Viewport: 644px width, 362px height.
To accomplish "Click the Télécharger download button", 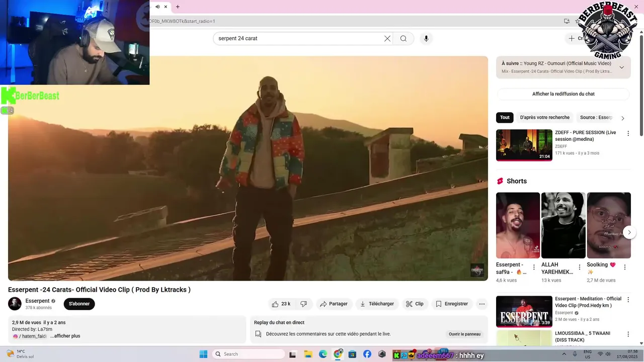I will (x=377, y=304).
